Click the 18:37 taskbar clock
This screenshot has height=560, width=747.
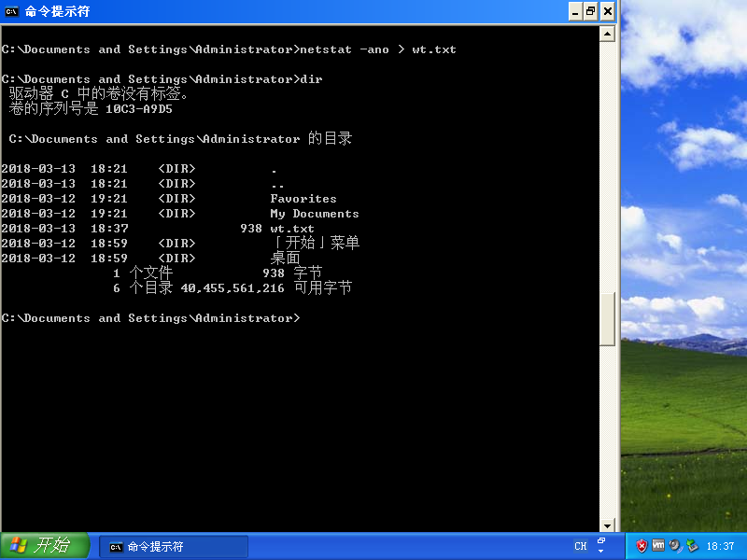coord(720,546)
